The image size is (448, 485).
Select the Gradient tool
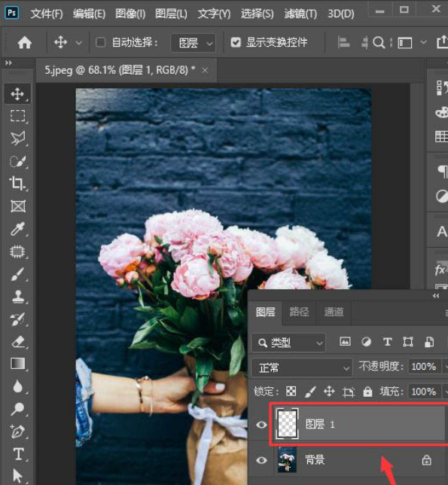click(x=18, y=364)
